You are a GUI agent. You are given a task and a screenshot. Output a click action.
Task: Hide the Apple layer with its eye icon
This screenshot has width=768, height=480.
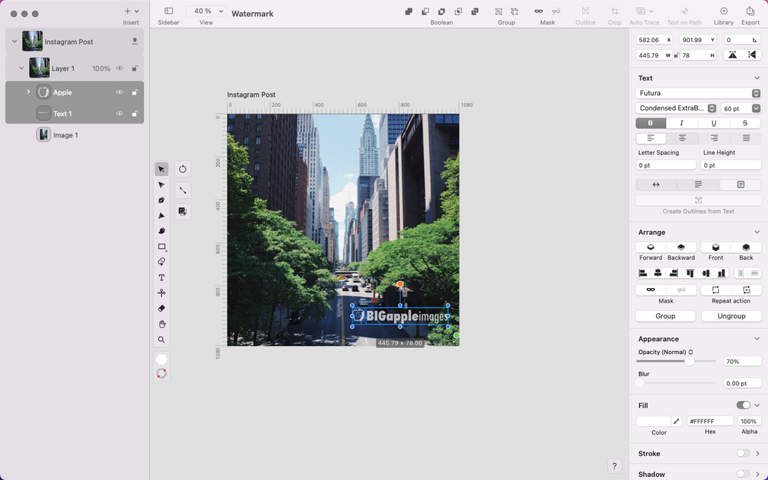tap(119, 92)
